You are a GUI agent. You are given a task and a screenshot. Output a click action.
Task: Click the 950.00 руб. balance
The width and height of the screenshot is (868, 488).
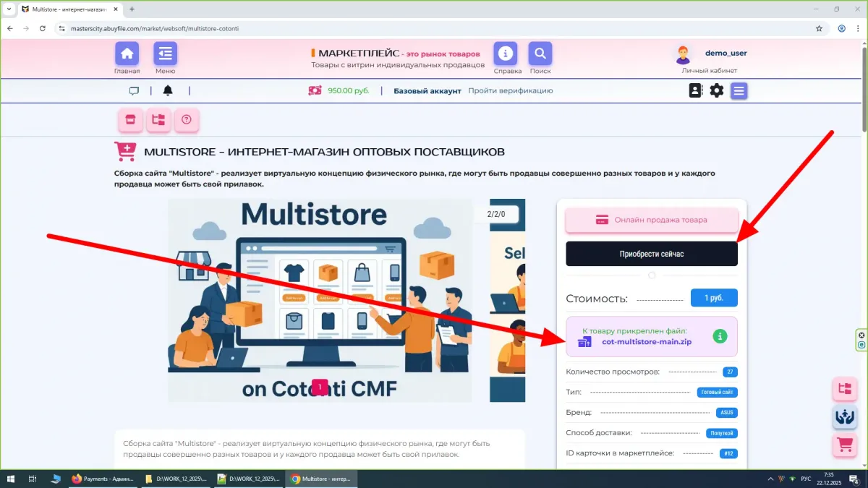coord(348,91)
